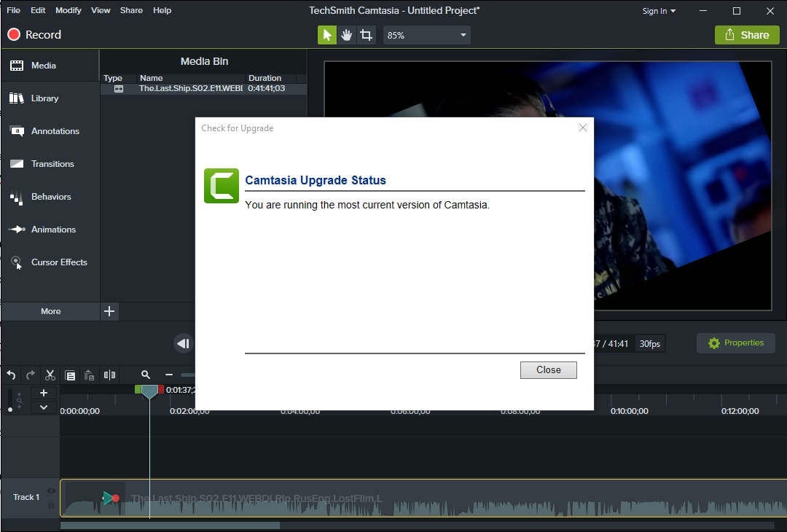Open the Annotations tab
This screenshot has width=787, height=532.
point(50,131)
